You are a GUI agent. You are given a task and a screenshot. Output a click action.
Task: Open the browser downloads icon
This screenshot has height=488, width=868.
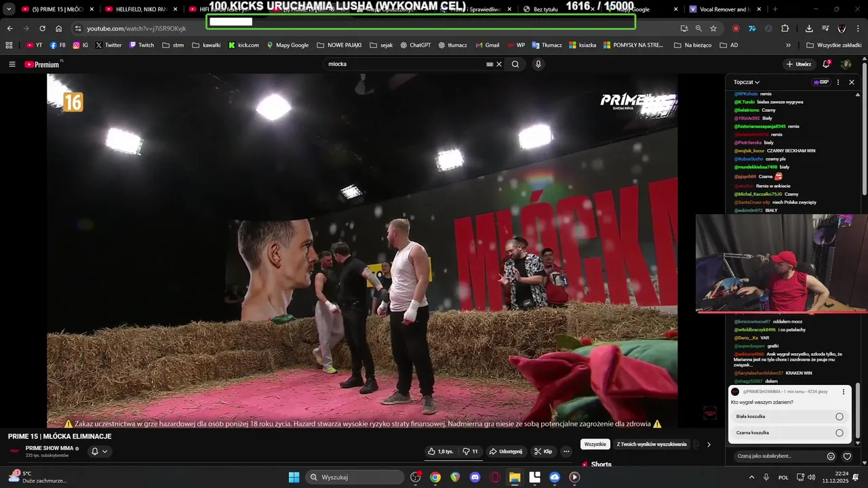pyautogui.click(x=809, y=28)
